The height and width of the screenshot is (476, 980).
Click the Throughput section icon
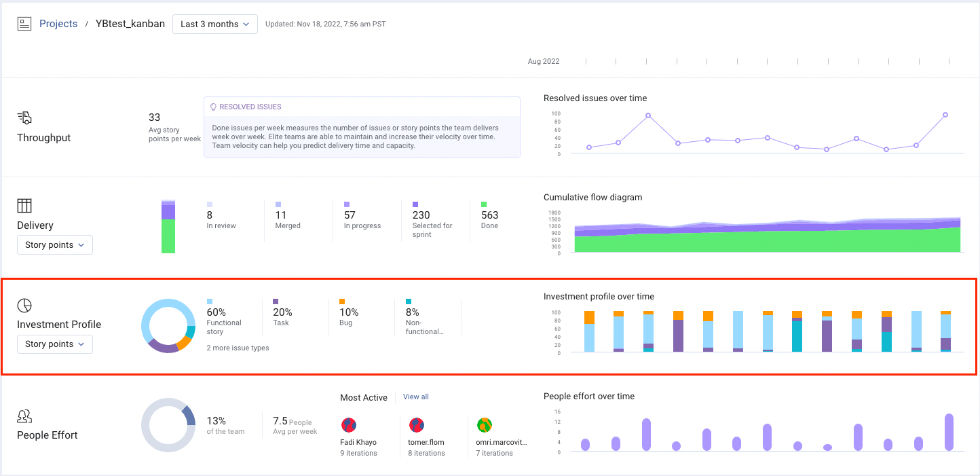(x=24, y=117)
